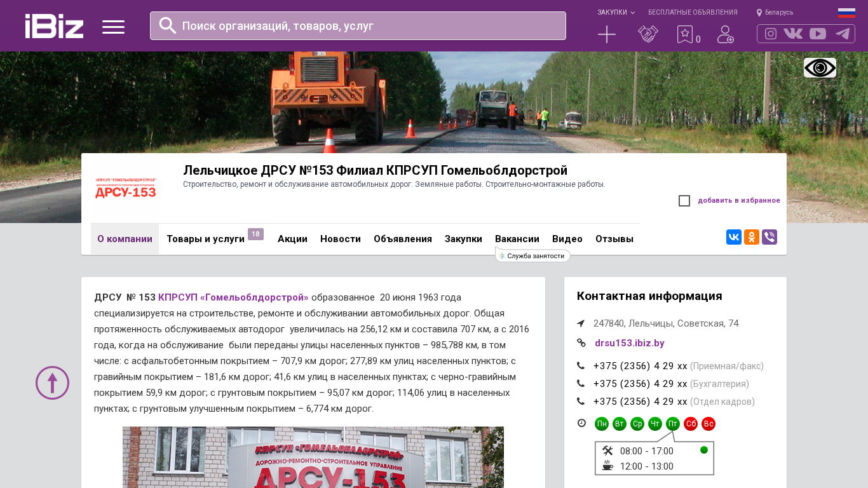Click the ДРСУ-153 company logo
The width and height of the screenshot is (868, 488).
click(x=125, y=189)
